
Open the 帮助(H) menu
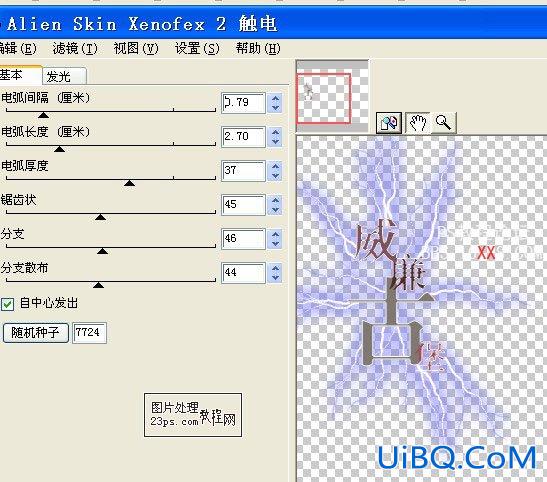point(258,48)
